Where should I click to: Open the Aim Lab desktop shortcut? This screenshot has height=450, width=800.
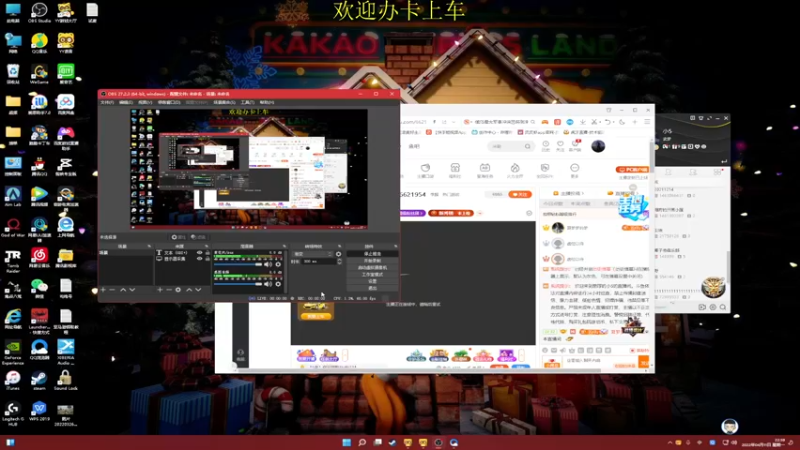(13, 196)
